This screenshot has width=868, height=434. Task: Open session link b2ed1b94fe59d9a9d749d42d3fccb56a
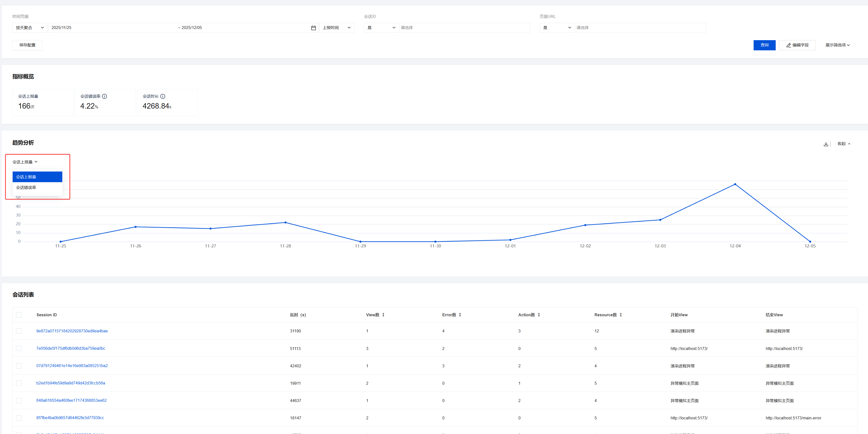71,383
